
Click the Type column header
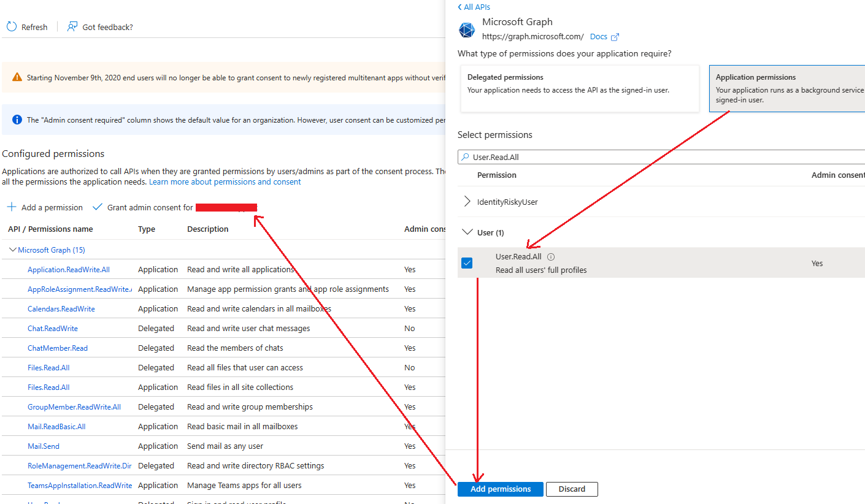click(x=147, y=229)
